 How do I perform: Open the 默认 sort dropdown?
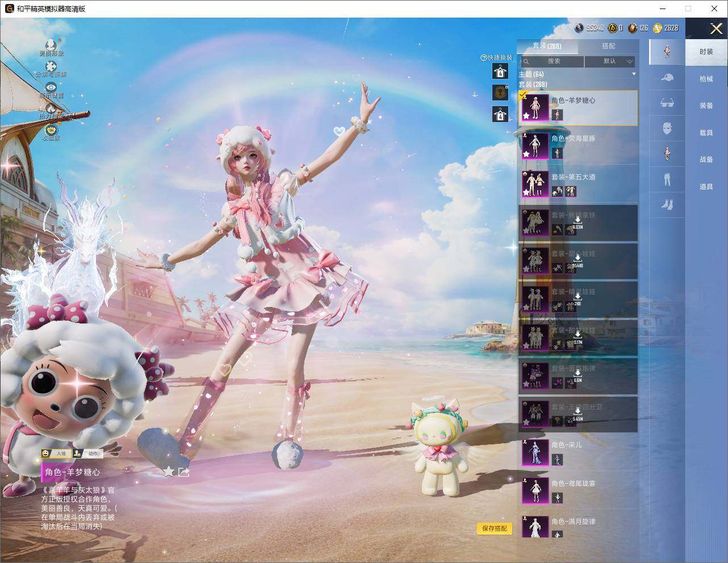(610, 61)
